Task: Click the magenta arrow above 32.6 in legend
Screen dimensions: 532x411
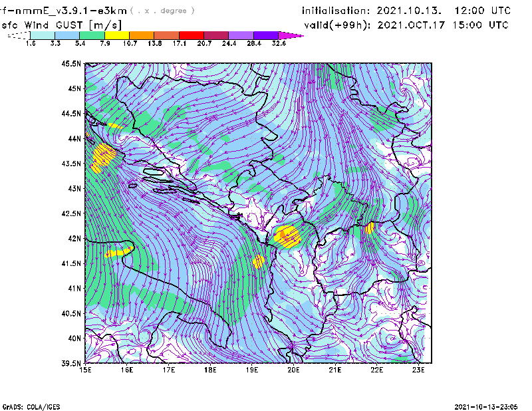Action: (291, 35)
